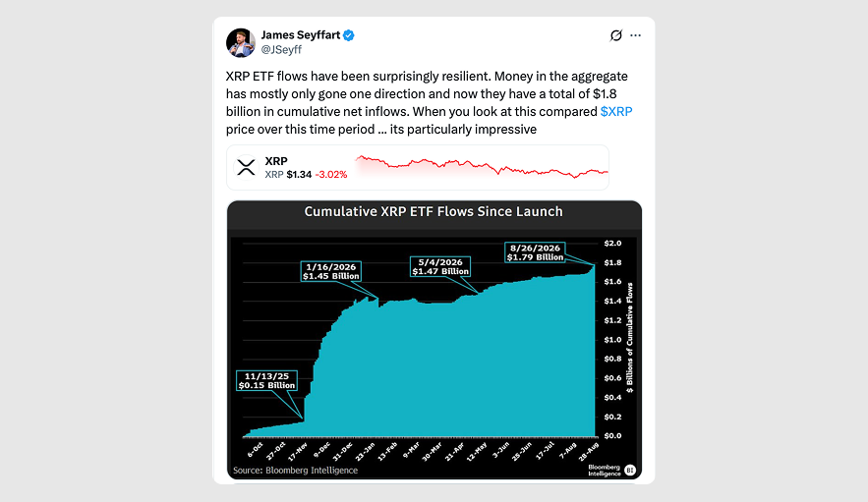Image resolution: width=868 pixels, height=502 pixels.
Task: Click the 11/13/25 $0.15 Billion callout
Action: (x=266, y=381)
